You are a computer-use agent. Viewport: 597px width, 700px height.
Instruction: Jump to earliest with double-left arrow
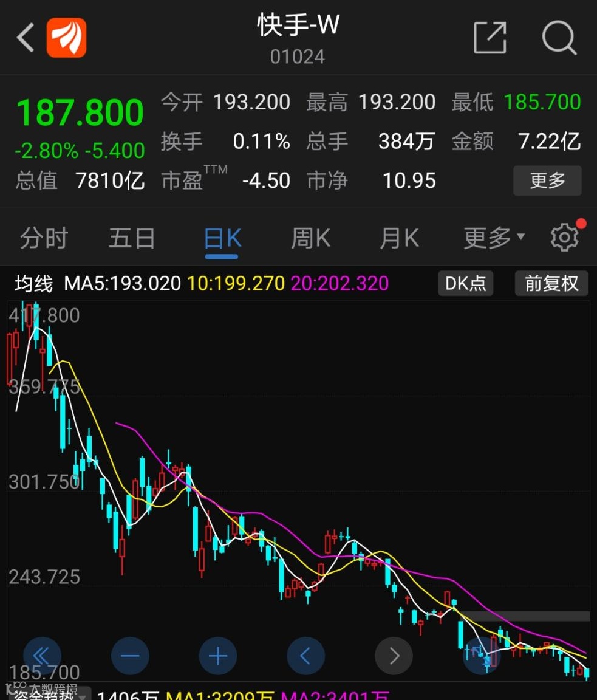click(x=42, y=656)
